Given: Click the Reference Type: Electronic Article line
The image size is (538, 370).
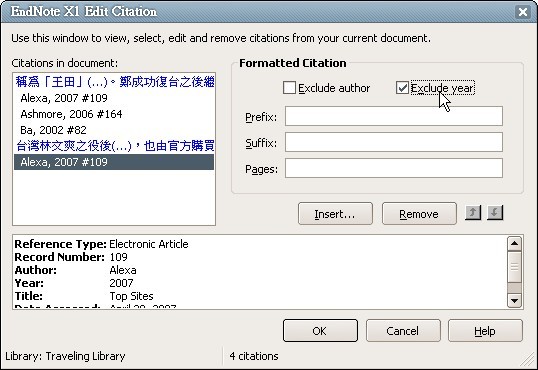Looking at the screenshot, I should tap(101, 244).
